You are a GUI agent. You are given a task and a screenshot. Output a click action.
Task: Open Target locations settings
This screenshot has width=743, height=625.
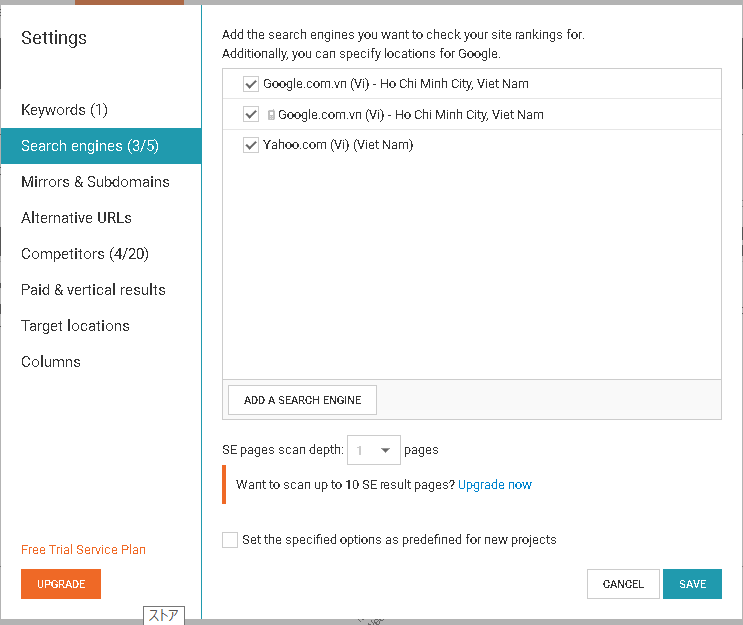[x=75, y=326]
